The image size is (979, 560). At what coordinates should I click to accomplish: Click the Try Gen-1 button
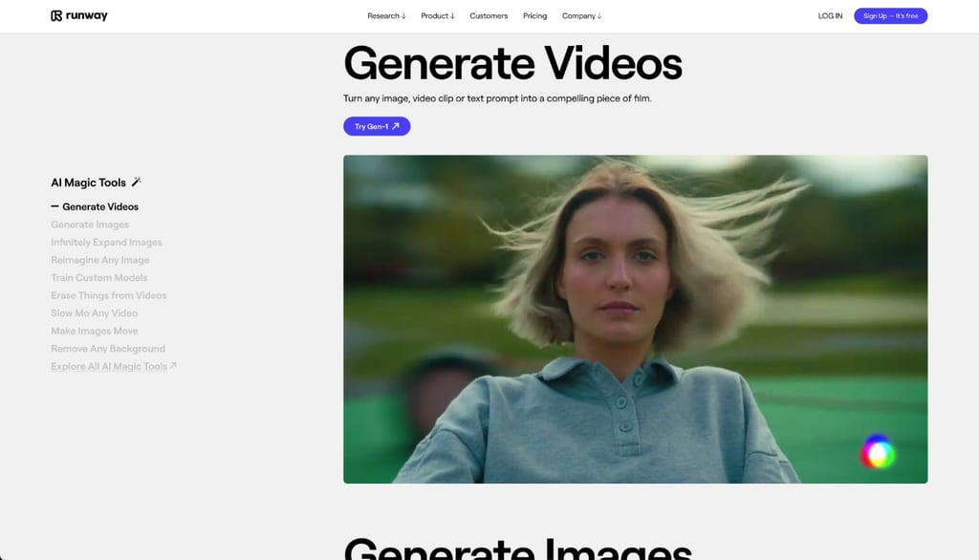coord(377,126)
